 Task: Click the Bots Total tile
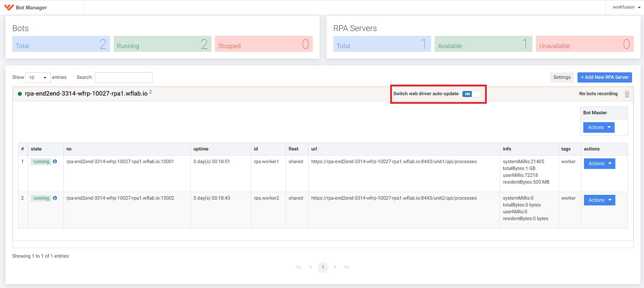pos(61,44)
